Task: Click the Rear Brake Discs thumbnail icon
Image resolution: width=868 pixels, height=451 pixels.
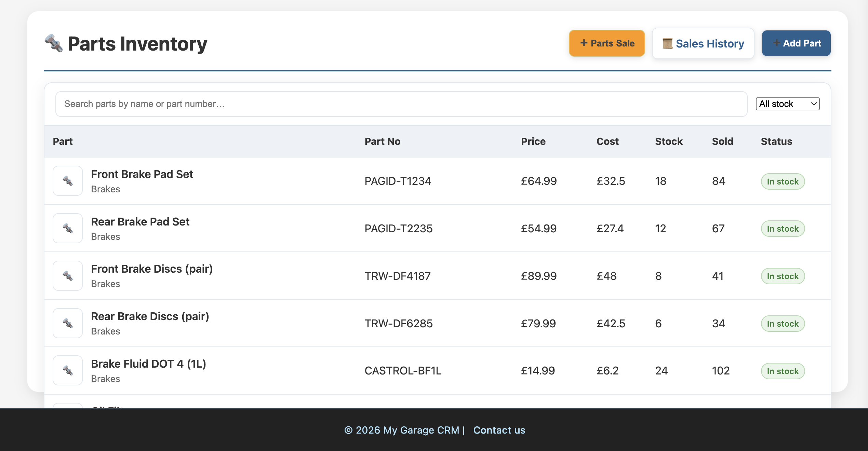Action: [68, 323]
